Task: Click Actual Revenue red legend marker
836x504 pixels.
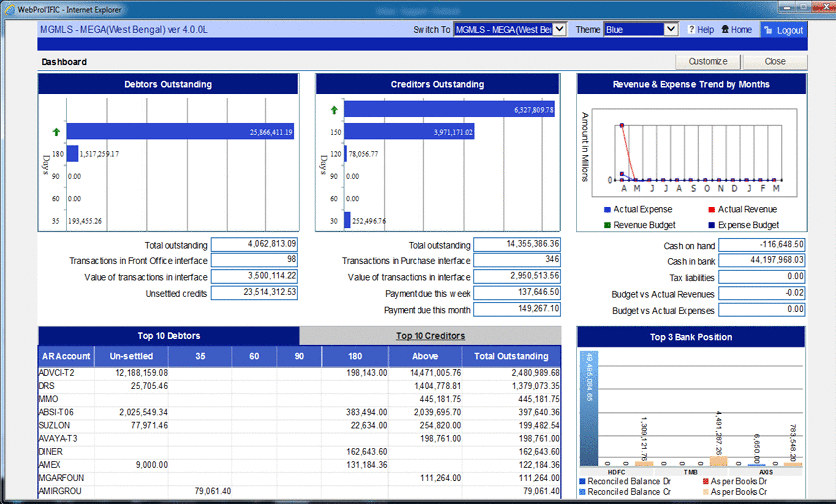Action: (x=712, y=210)
